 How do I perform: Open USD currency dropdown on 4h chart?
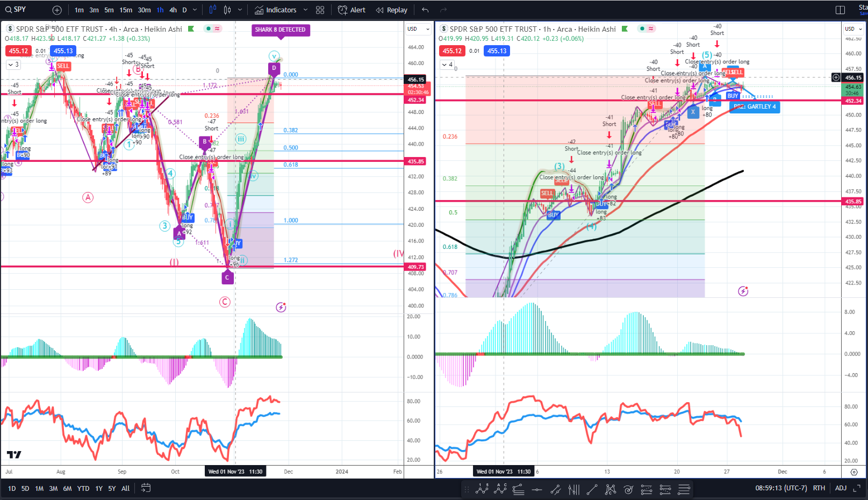click(x=419, y=29)
